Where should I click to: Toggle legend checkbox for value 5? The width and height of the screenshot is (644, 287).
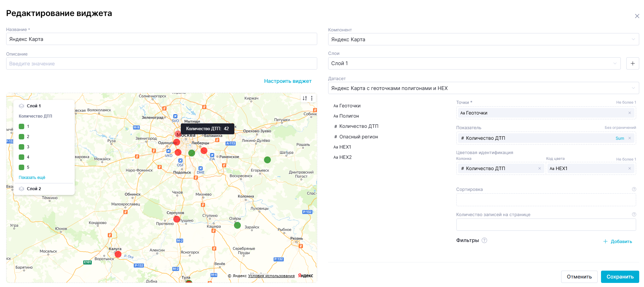(21, 167)
